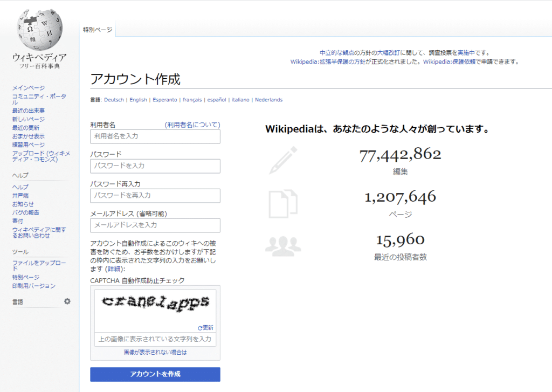Open 特別ページ link in sidebar tools
552x392 pixels.
coord(26,277)
